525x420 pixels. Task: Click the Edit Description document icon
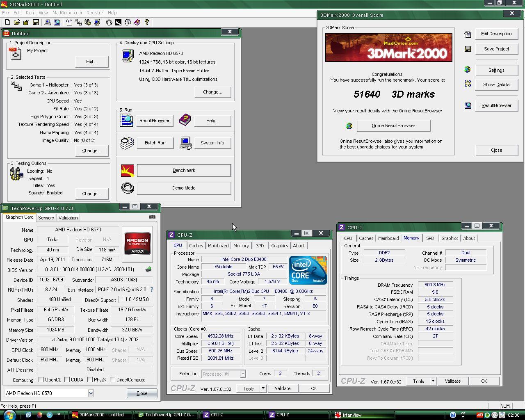click(468, 34)
